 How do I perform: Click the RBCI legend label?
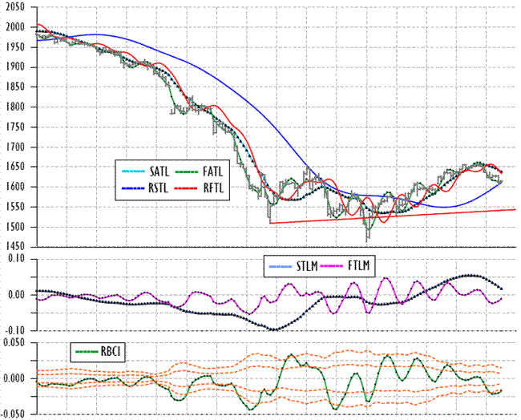point(111,351)
